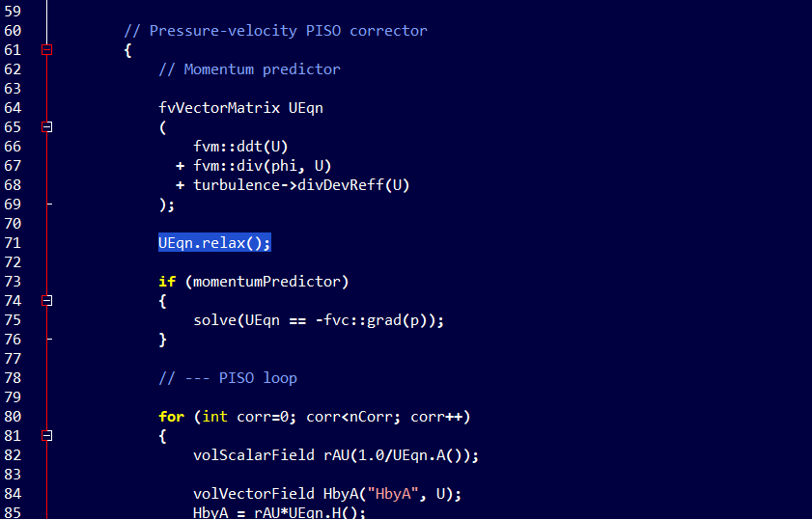This screenshot has width=812, height=519.
Task: Collapse the for-loop fold marker
Action: pos(46,436)
